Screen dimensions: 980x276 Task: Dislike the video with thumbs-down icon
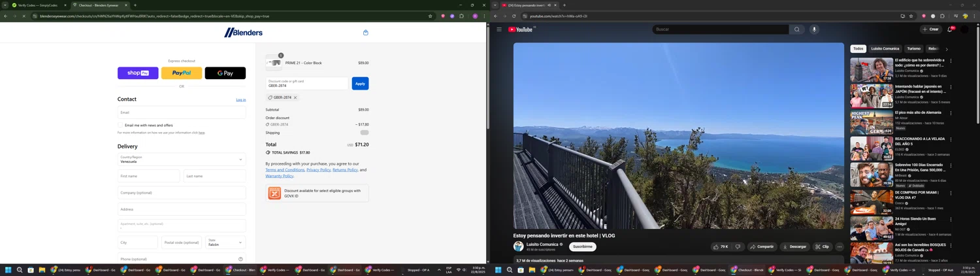pyautogui.click(x=738, y=247)
